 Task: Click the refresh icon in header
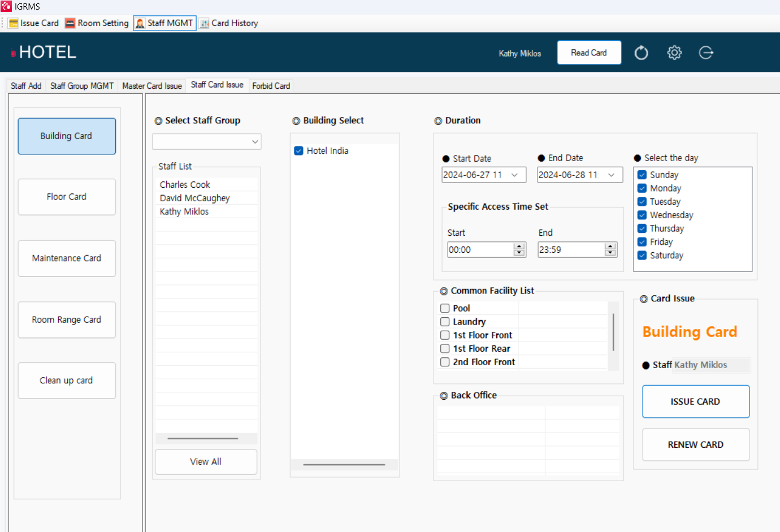(641, 53)
